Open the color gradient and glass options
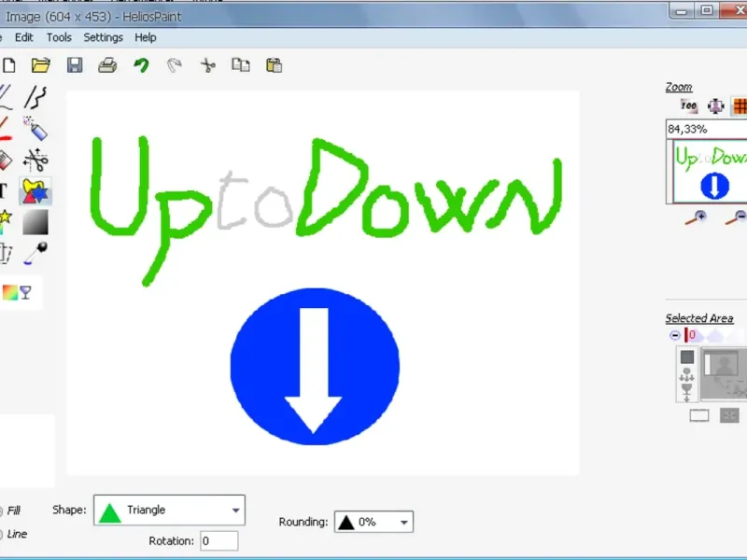This screenshot has width=747, height=560. click(x=17, y=292)
